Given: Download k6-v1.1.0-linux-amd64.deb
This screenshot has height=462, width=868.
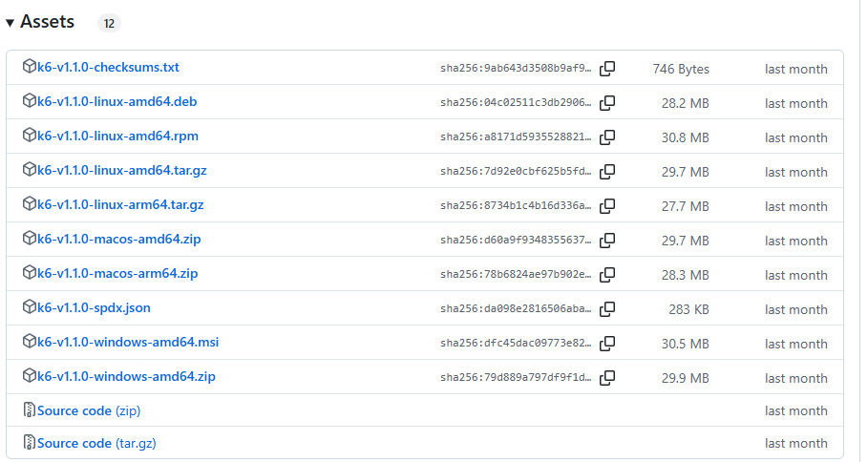Looking at the screenshot, I should [116, 102].
